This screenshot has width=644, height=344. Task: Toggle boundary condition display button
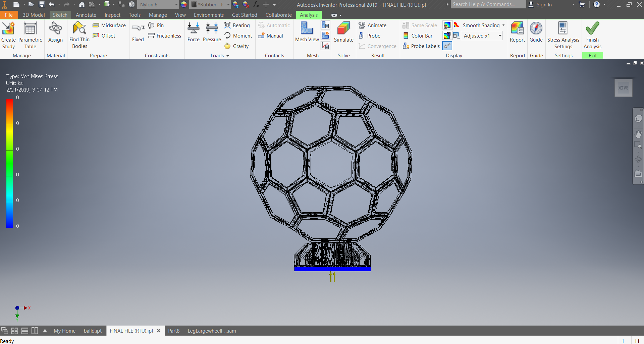click(x=447, y=46)
